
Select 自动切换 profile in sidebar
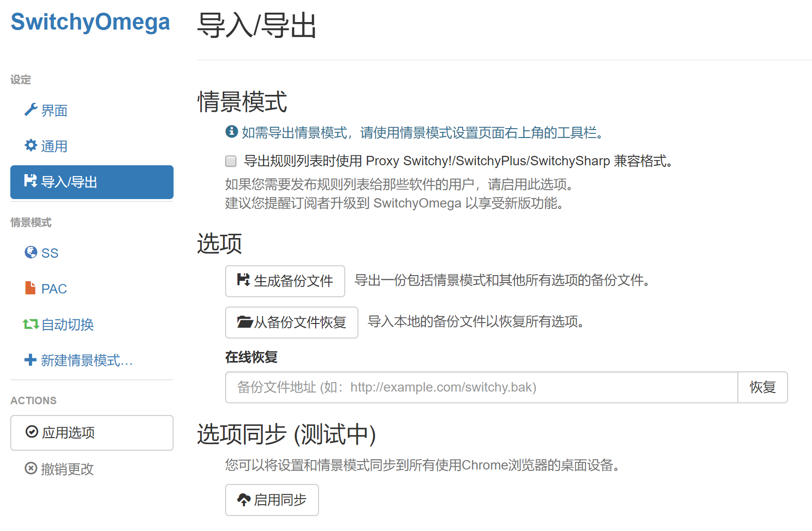click(67, 324)
